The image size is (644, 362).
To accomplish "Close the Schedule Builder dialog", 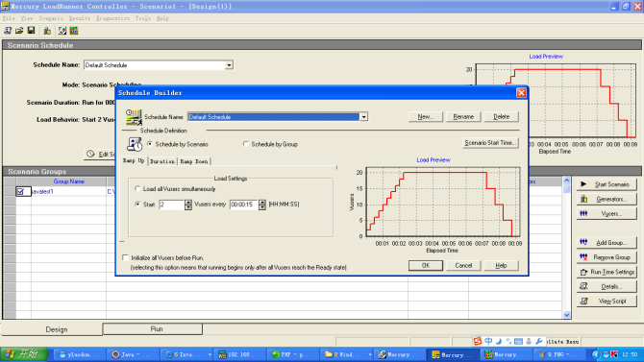I will coord(521,93).
